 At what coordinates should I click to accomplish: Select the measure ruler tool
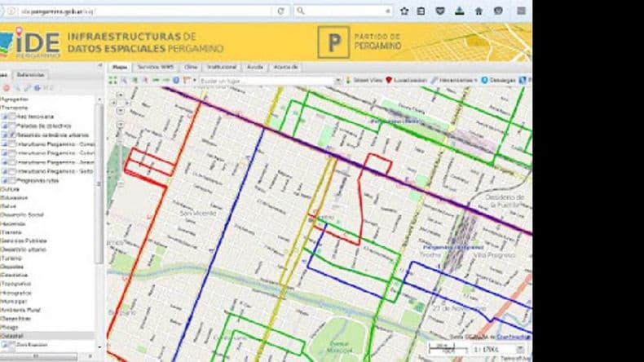click(187, 81)
